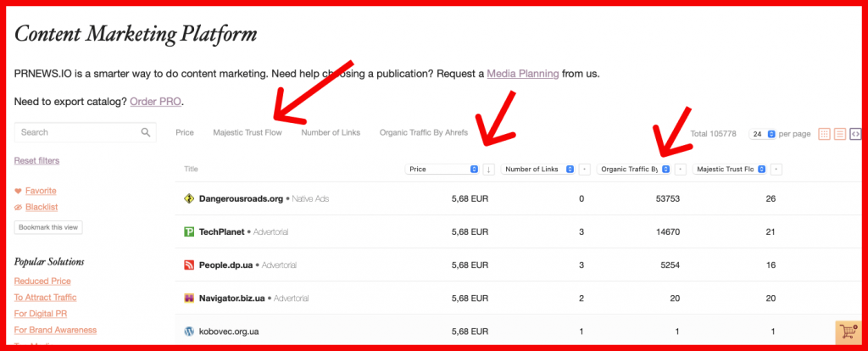
Task: Click the People.dp.ua RSS icon
Action: click(x=189, y=265)
